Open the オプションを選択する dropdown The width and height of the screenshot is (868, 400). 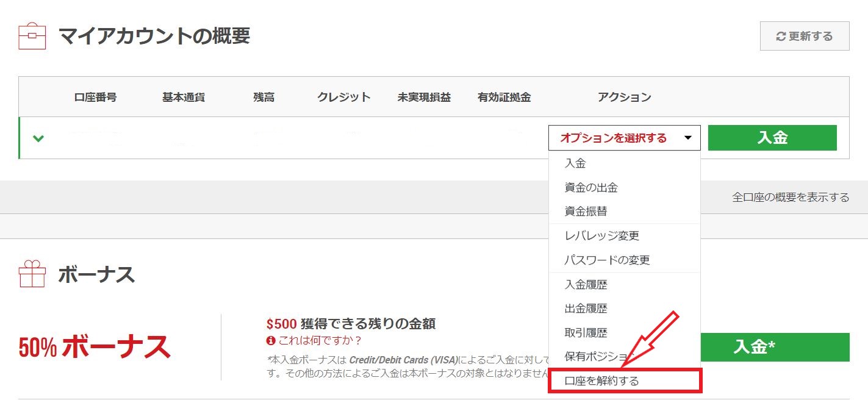coord(624,138)
